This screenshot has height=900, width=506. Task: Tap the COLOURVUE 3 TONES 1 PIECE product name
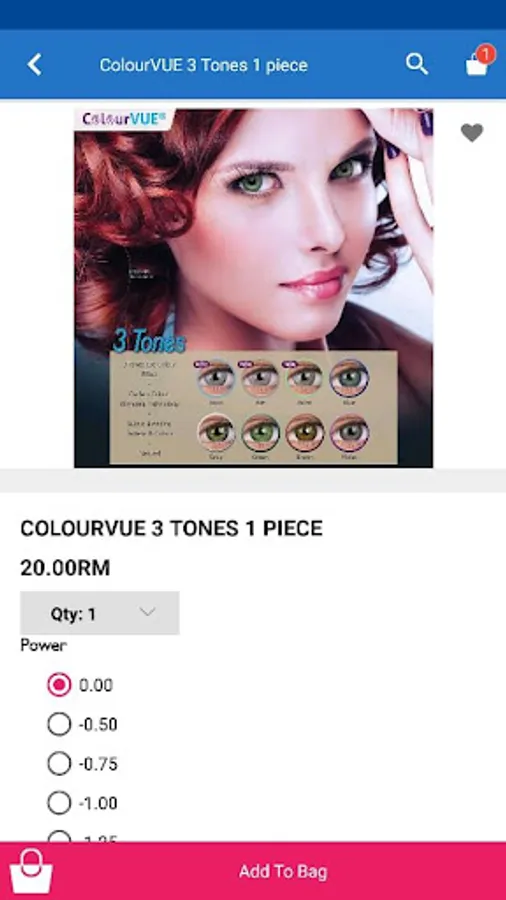[x=172, y=529]
